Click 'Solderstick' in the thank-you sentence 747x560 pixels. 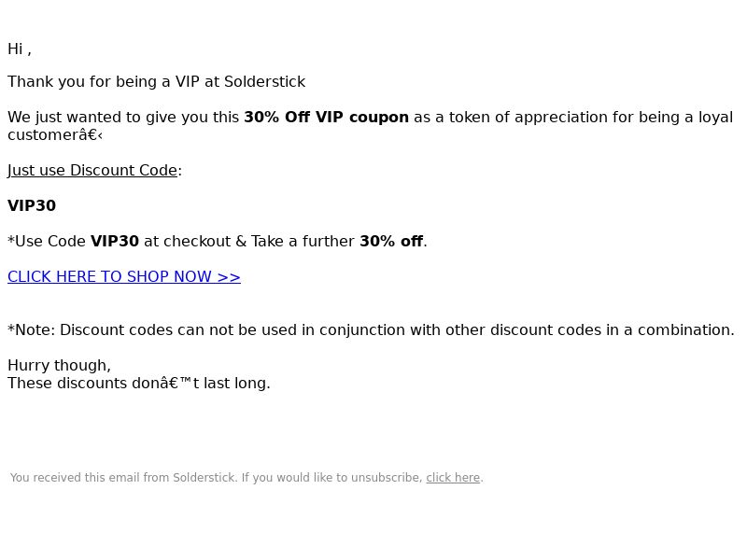pyautogui.click(x=264, y=82)
